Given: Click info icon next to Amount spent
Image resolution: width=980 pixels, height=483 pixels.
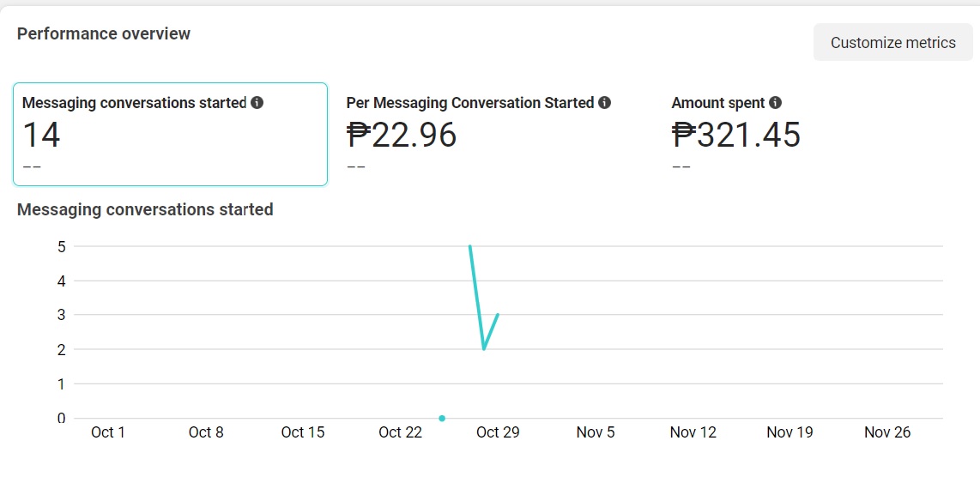Looking at the screenshot, I should [x=776, y=102].
